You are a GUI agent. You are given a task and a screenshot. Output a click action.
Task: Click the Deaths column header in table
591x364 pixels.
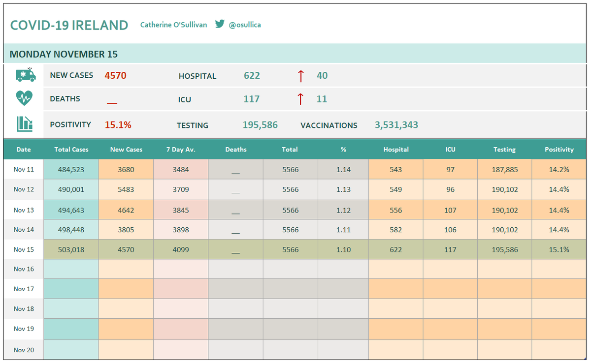pyautogui.click(x=236, y=150)
